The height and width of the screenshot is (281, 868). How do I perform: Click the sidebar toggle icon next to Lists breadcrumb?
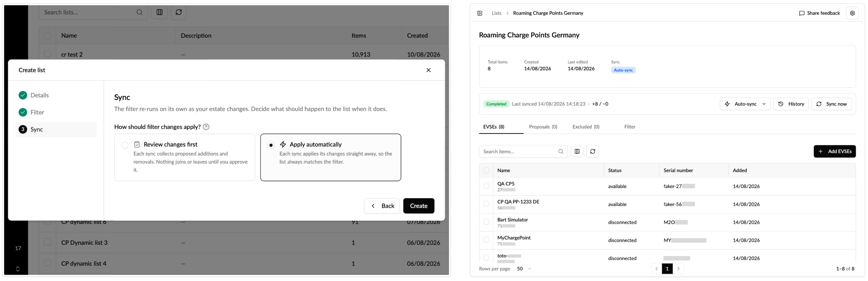480,13
